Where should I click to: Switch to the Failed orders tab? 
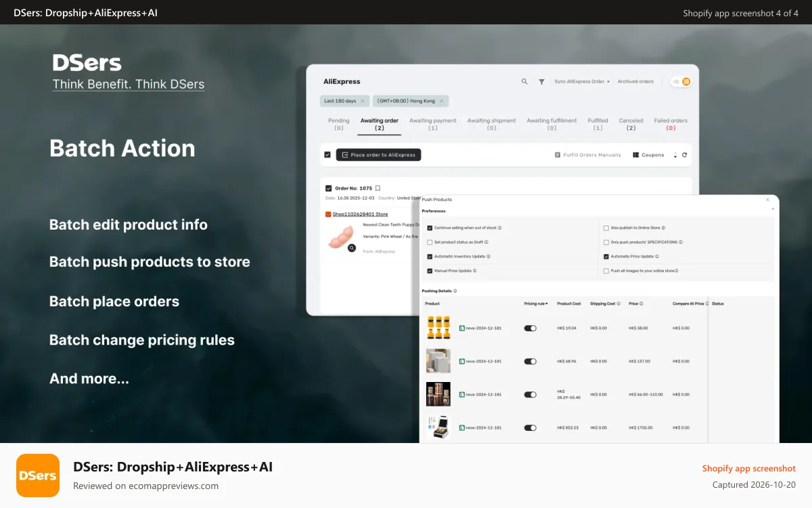coord(671,124)
